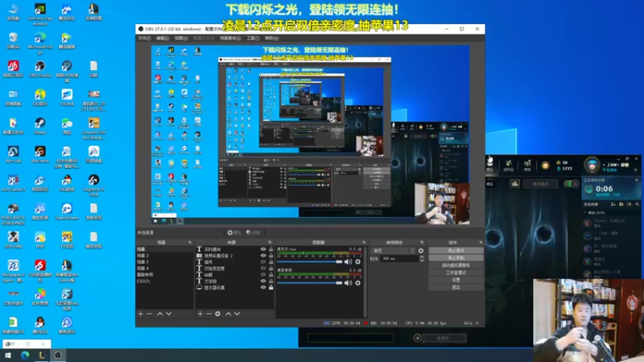
Task: Switch to OBS on the taskbar
Action: (58, 355)
